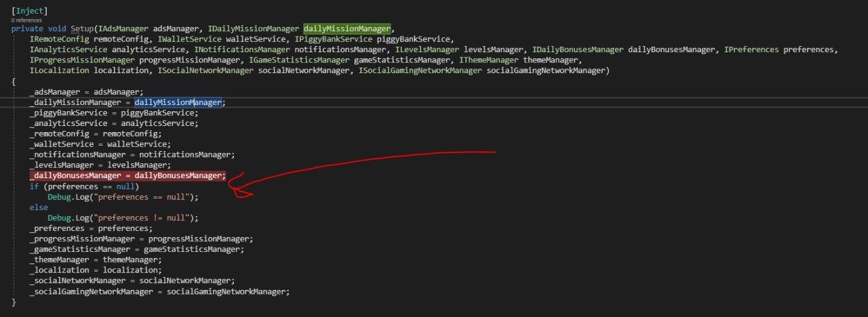Click the IGameStatisticsManager parameter type
Screen dimensions: 868x317
click(299, 60)
